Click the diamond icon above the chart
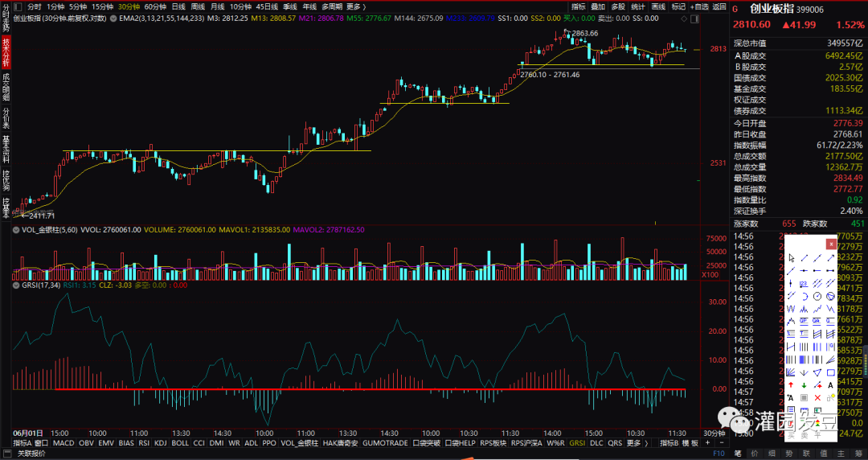This screenshot has height=460, width=868. tap(685, 18)
